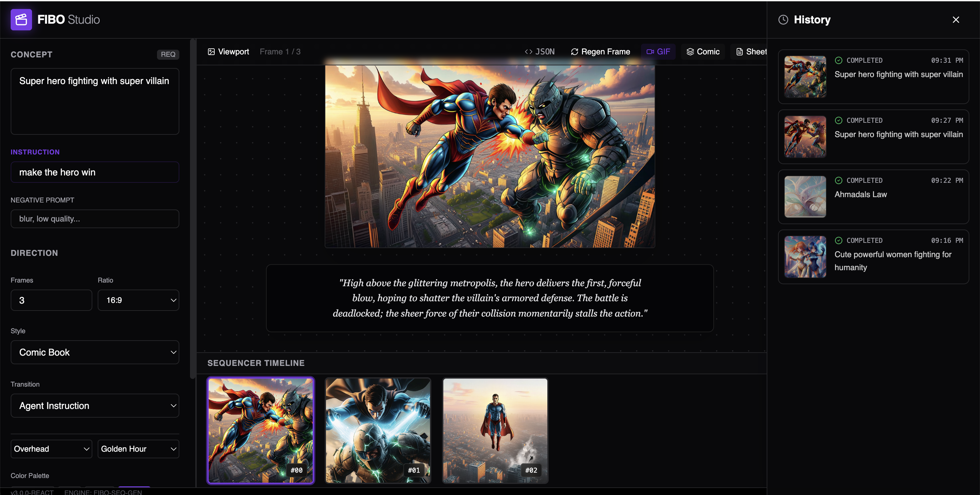
Task: Export sequence as GIF
Action: (x=658, y=52)
